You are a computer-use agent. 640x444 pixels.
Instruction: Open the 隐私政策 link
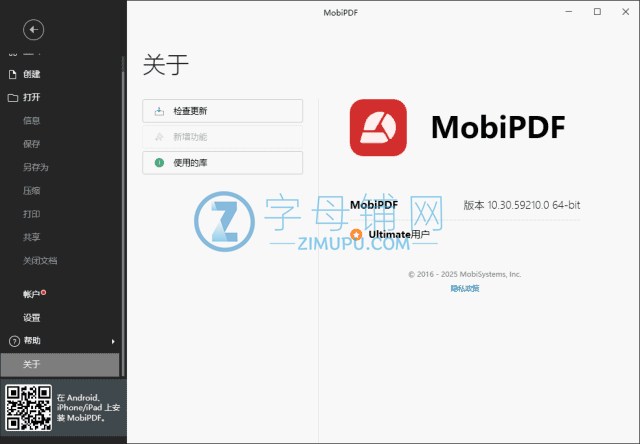[x=464, y=289]
